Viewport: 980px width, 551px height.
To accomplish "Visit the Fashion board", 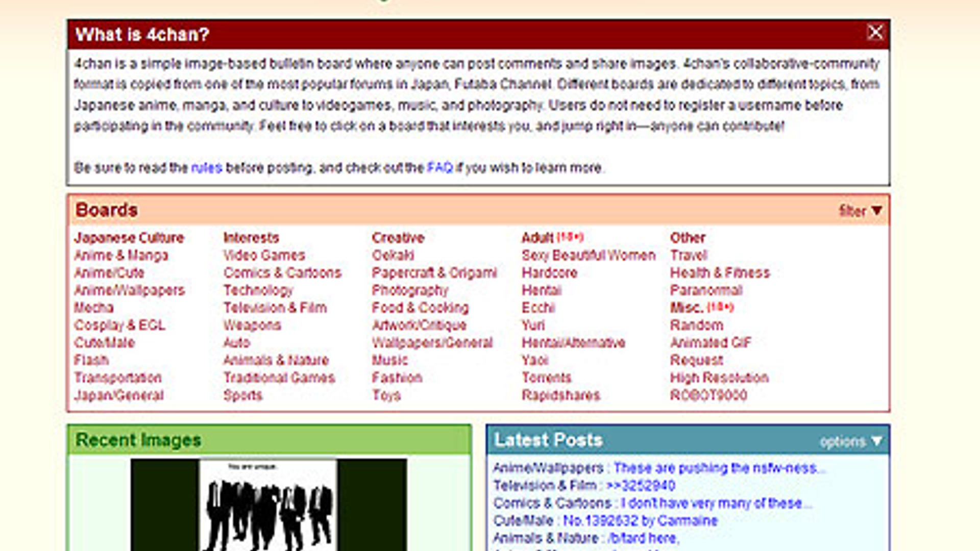I will click(398, 378).
